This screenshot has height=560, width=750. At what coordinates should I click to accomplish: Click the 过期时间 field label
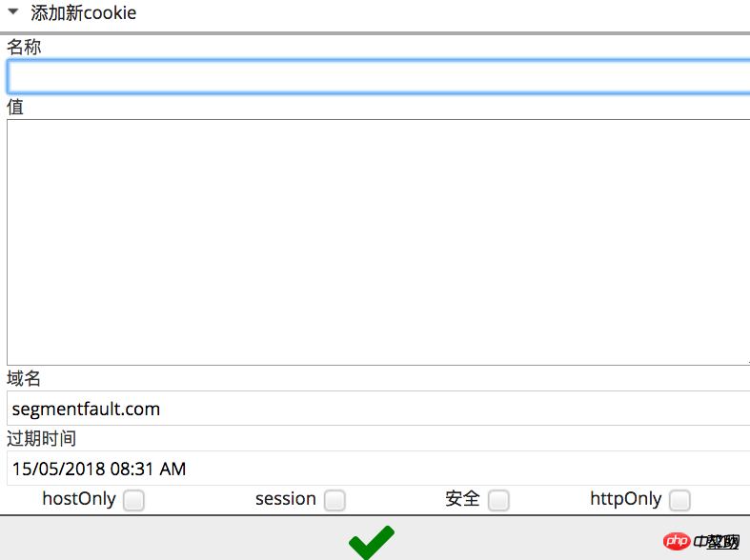pyautogui.click(x=42, y=438)
